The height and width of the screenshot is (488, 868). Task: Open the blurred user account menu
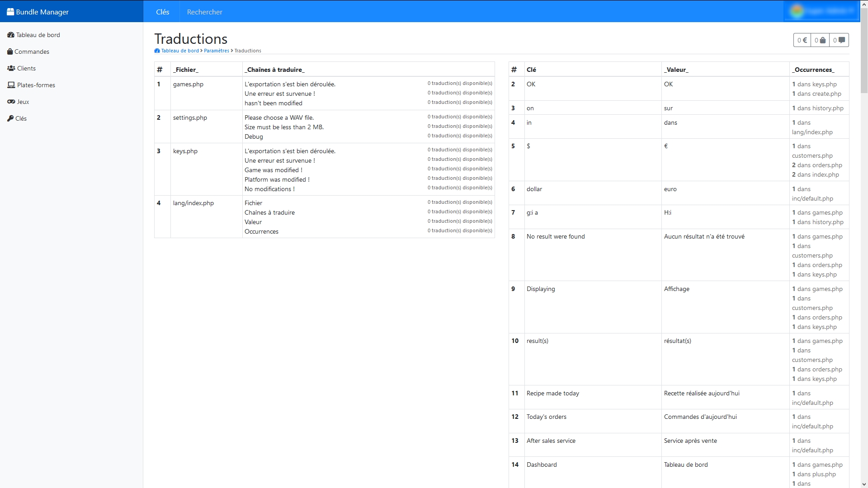(821, 11)
